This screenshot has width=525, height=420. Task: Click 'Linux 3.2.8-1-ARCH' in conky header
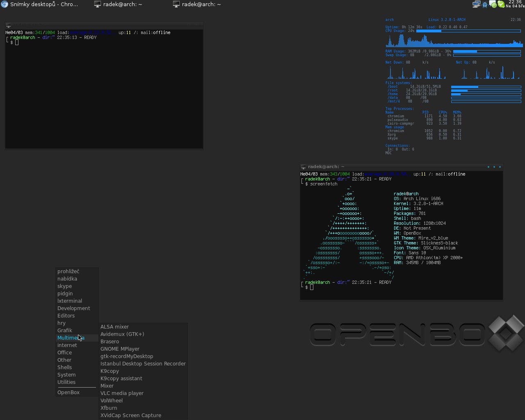[447, 20]
